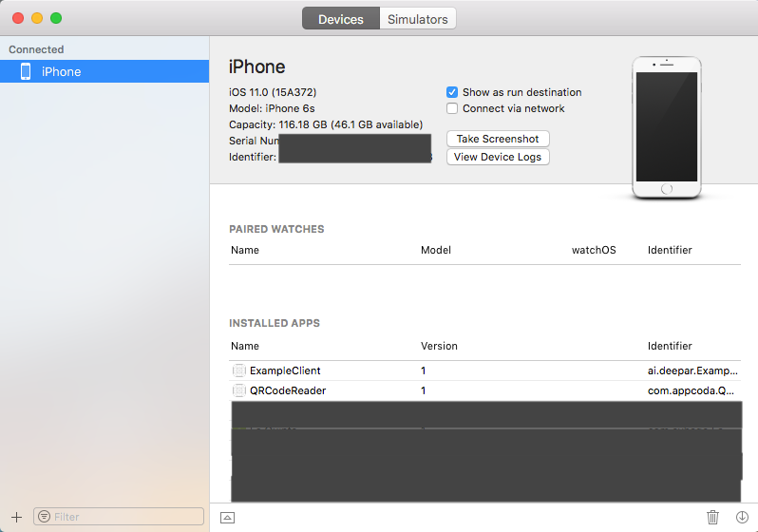This screenshot has width=758, height=532.
Task: Click the Identifier column header in Paired Watches
Action: coord(670,250)
